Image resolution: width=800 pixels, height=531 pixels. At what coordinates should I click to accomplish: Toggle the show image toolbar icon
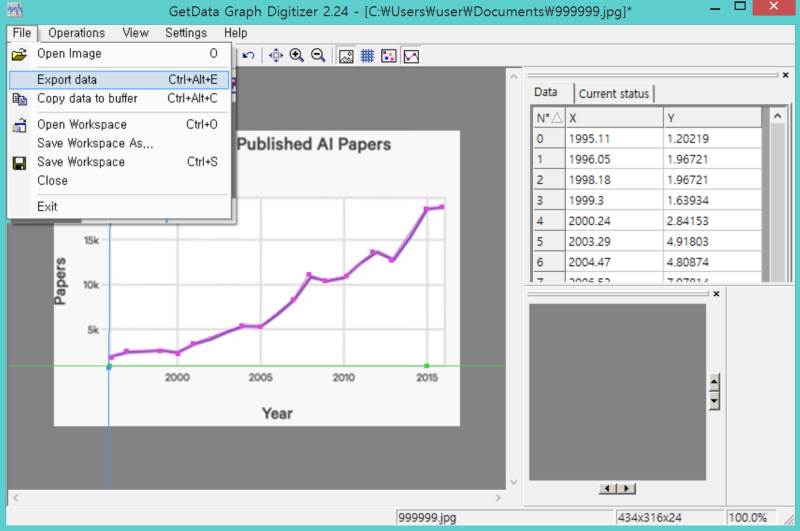[x=346, y=56]
